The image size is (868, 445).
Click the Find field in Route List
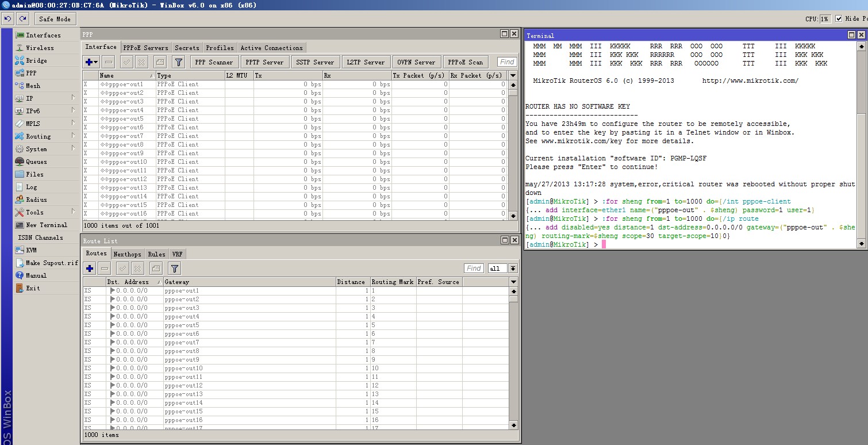474,268
